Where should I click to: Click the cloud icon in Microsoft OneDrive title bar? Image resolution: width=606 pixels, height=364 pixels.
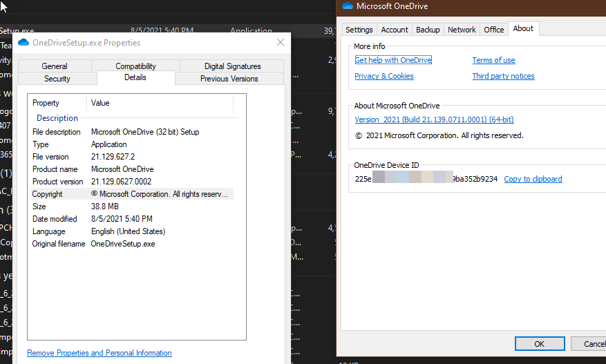[x=348, y=6]
